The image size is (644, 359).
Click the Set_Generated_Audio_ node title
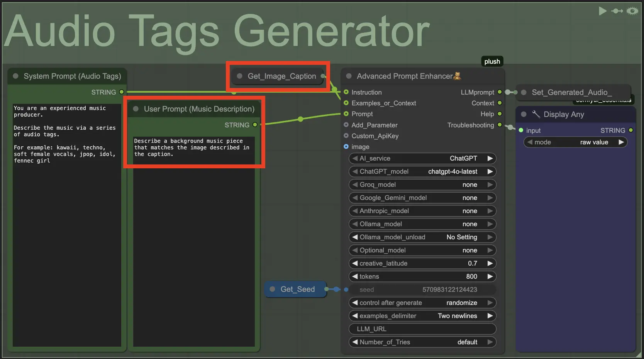coord(571,92)
